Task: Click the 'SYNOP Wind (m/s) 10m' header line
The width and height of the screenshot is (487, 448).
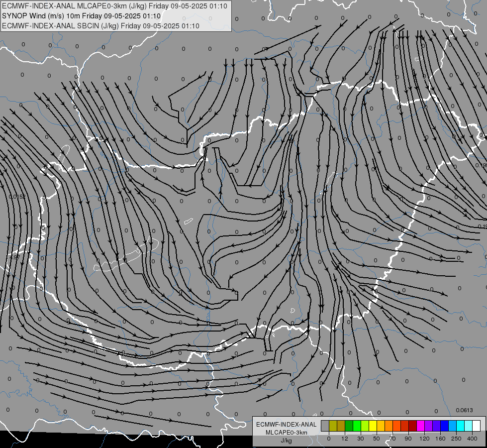Action: click(x=82, y=16)
